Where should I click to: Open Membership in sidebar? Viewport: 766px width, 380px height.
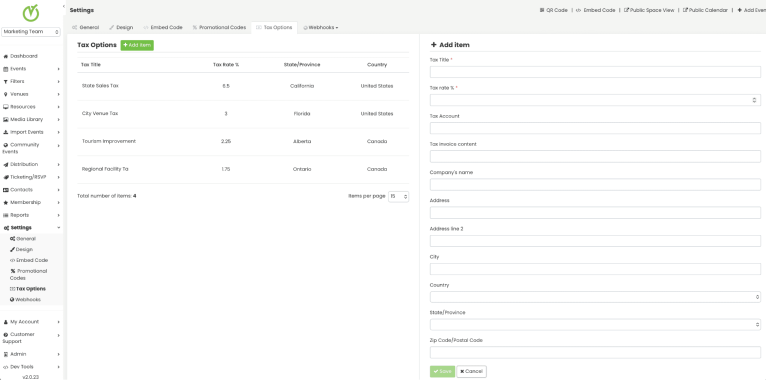tap(31, 203)
